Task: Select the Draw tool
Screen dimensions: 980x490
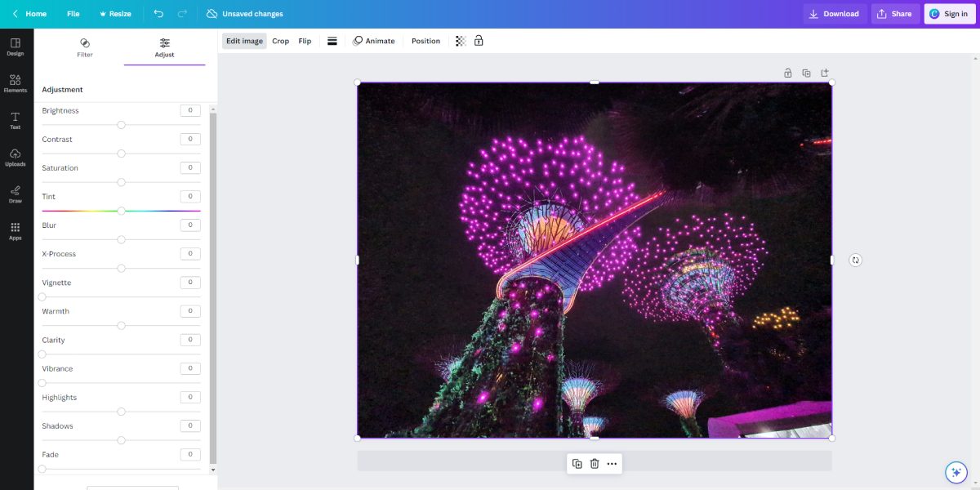Action: (15, 194)
